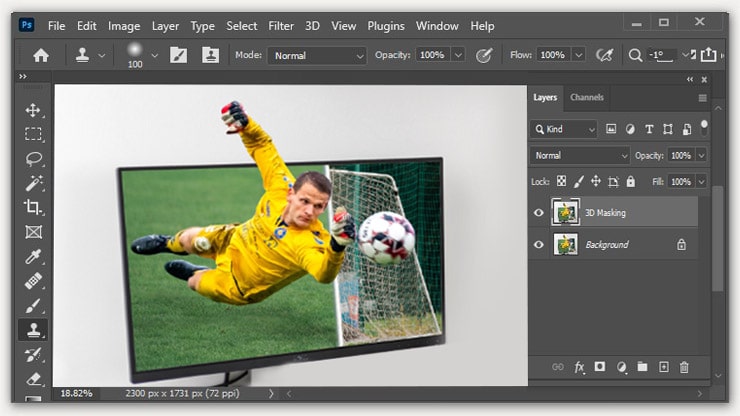The height and width of the screenshot is (416, 740).
Task: Expand the layer blend mode Normal dropdown
Action: click(580, 156)
